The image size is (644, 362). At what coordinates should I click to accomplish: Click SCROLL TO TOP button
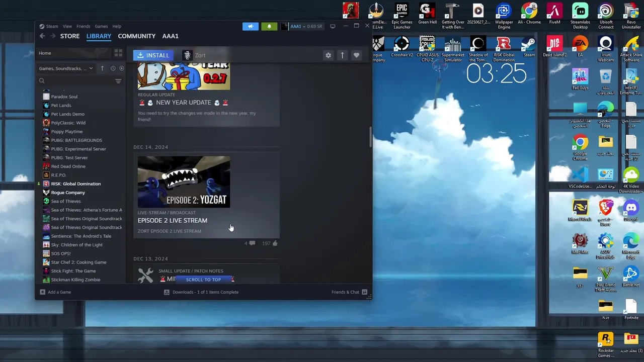coord(203,280)
